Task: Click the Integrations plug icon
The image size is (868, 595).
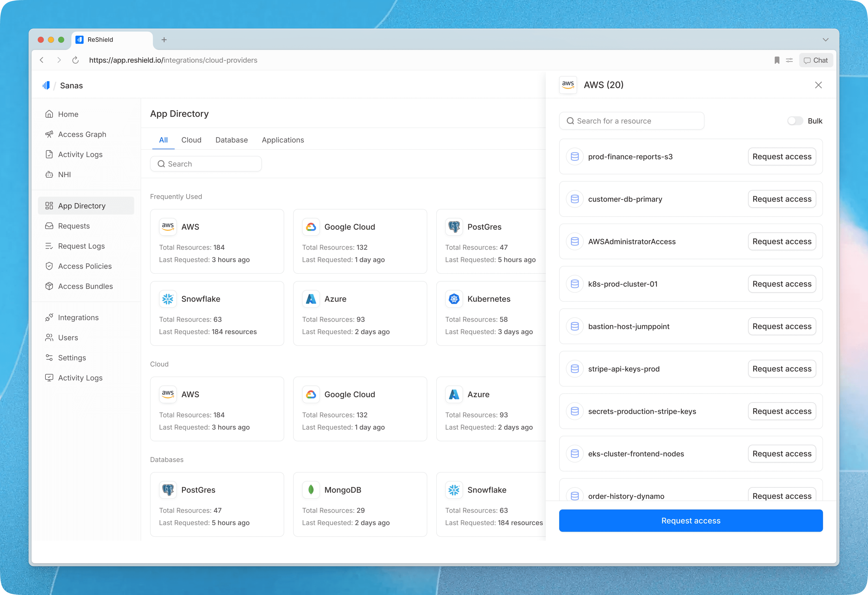Action: [x=49, y=318]
